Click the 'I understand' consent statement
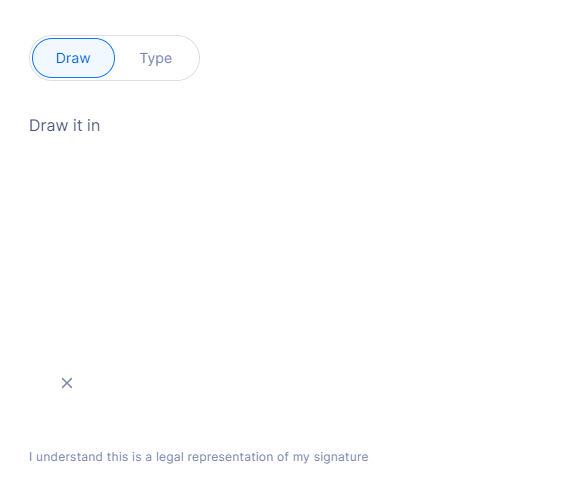Viewport: 575px width, 496px height. pos(199,457)
